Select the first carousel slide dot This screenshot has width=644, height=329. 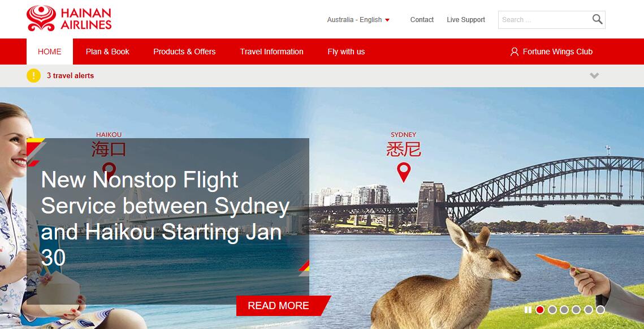tap(540, 310)
